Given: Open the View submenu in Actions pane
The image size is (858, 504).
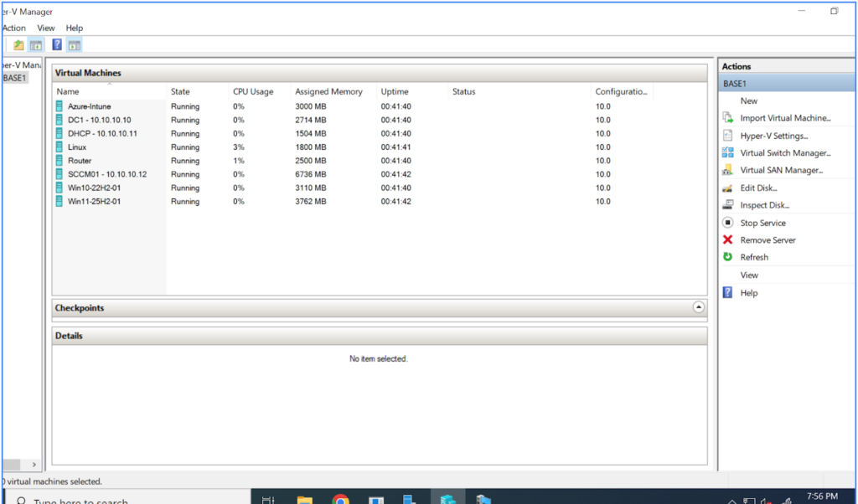Looking at the screenshot, I should tap(749, 275).
